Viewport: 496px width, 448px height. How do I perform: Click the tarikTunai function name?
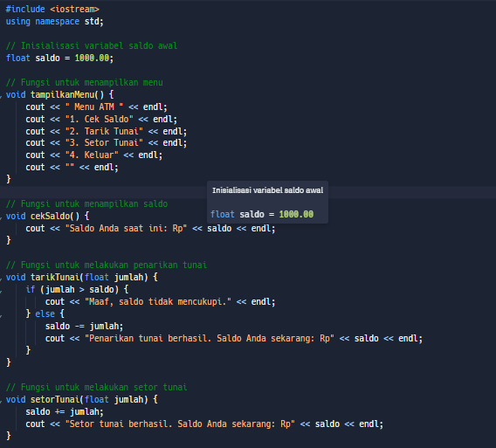(x=55, y=277)
